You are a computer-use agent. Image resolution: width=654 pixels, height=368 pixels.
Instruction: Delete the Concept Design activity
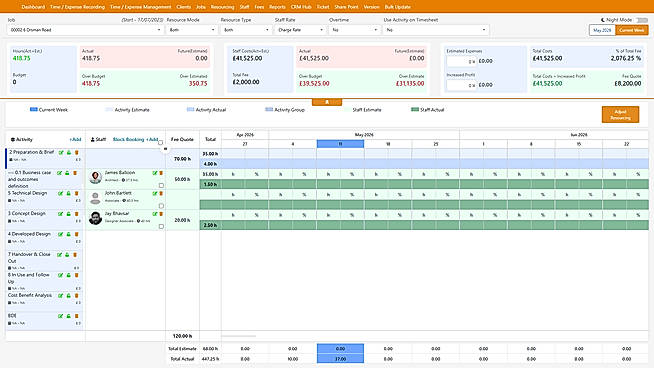click(x=77, y=214)
